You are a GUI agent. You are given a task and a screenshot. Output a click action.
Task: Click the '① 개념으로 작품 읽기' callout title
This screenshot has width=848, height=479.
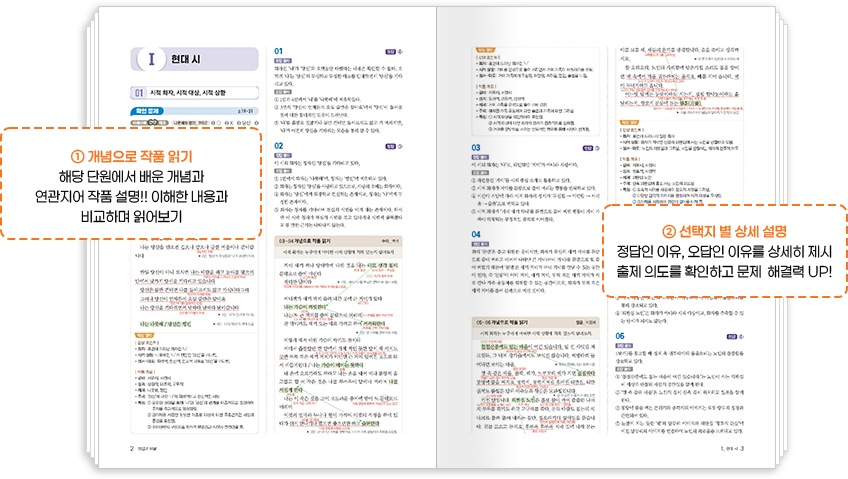tap(131, 156)
